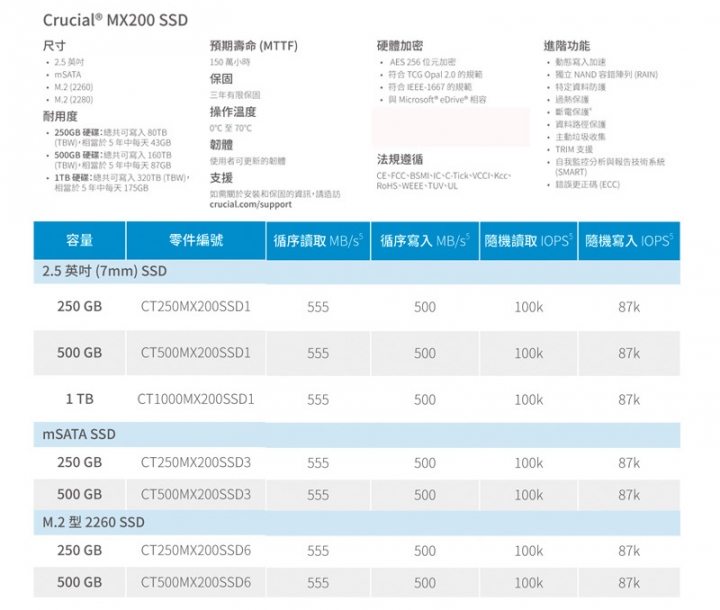Click the crucial.com/support link
720x610 pixels.
[250, 204]
